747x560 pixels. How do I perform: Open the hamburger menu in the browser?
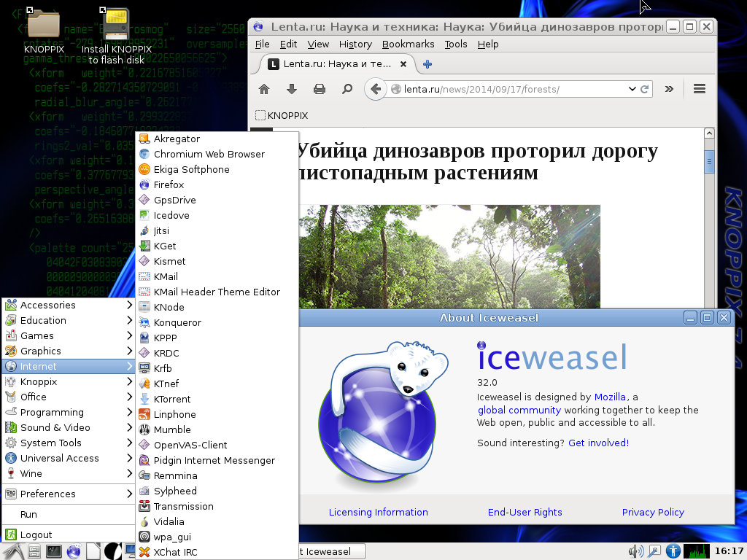(700, 89)
